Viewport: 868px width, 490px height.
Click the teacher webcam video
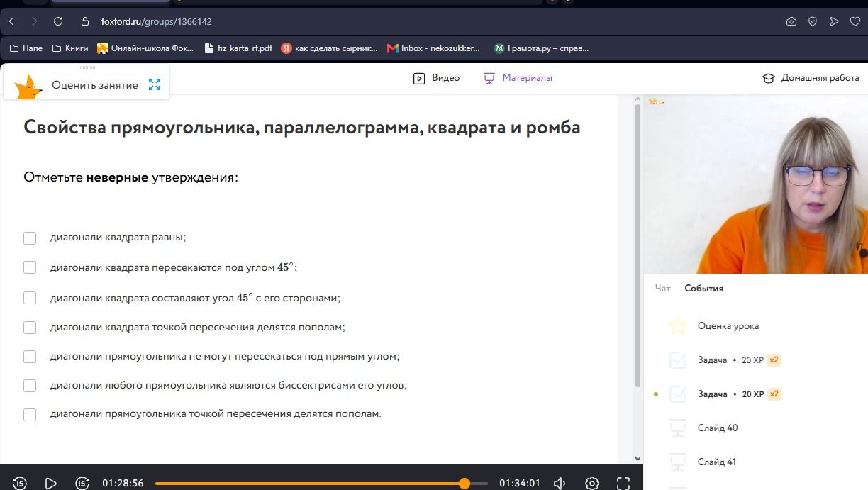[x=755, y=184]
